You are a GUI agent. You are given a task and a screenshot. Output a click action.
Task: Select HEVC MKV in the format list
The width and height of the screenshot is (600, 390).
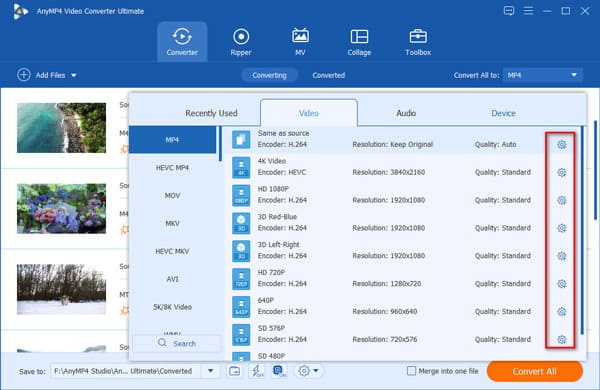tap(173, 251)
